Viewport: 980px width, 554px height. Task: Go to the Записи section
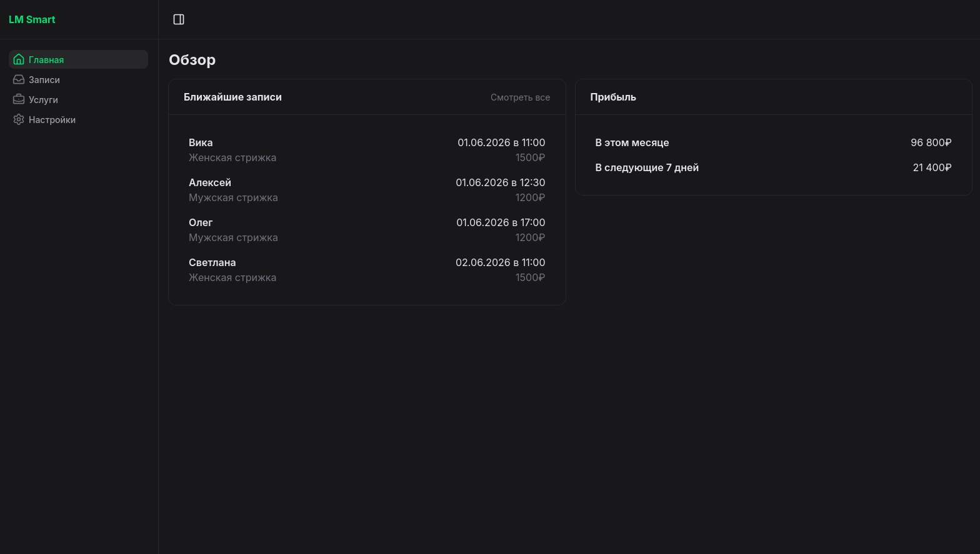[x=78, y=79]
